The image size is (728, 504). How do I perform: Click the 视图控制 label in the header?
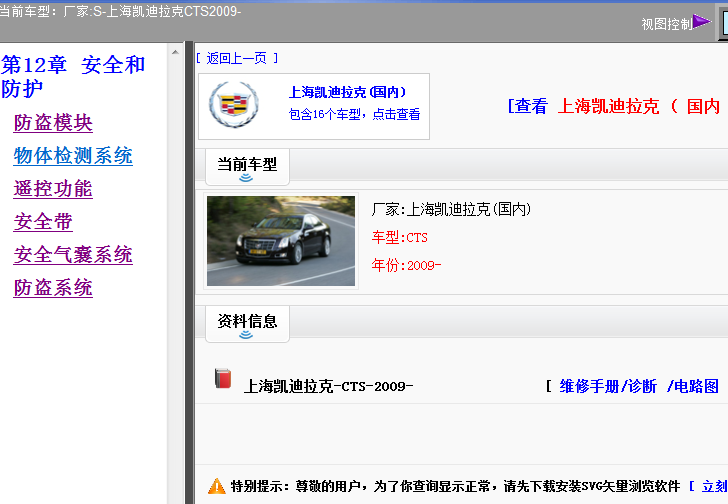click(667, 24)
